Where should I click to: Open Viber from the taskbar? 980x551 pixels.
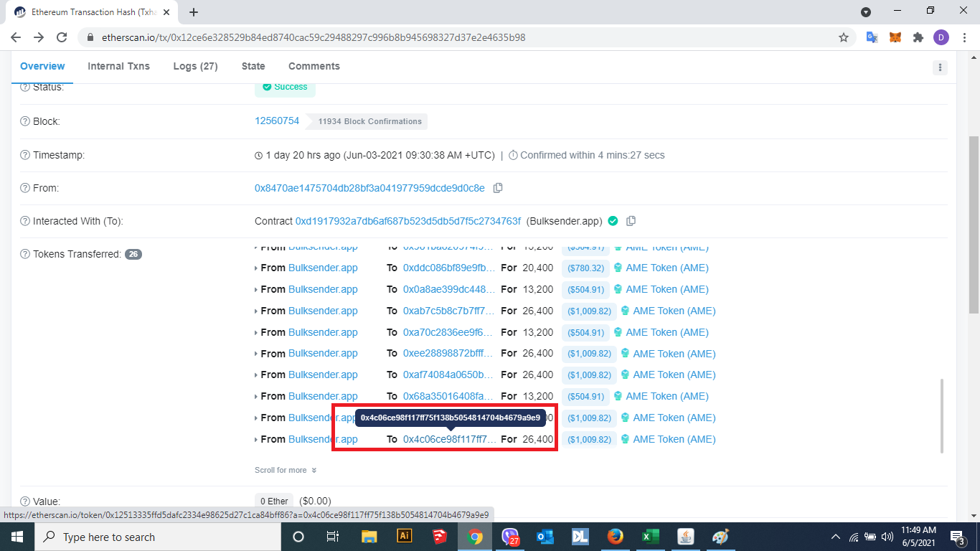coord(510,537)
